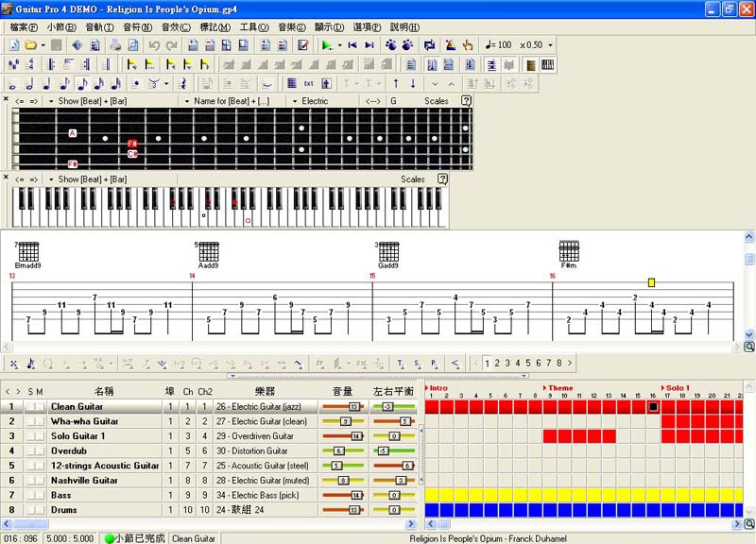Open the 工具(O) menu
This screenshot has height=544, width=756.
pos(253,27)
